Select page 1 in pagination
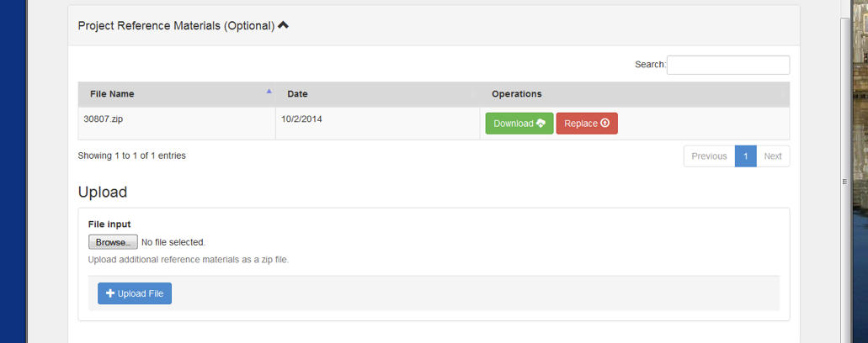This screenshot has height=343, width=868. pos(745,156)
